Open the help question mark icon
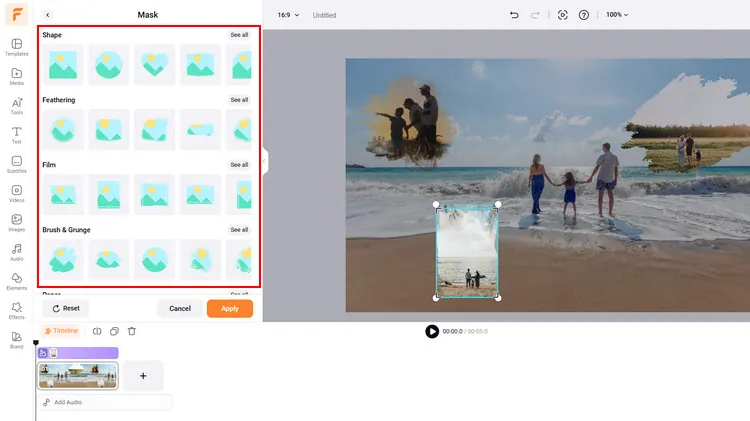 (584, 15)
